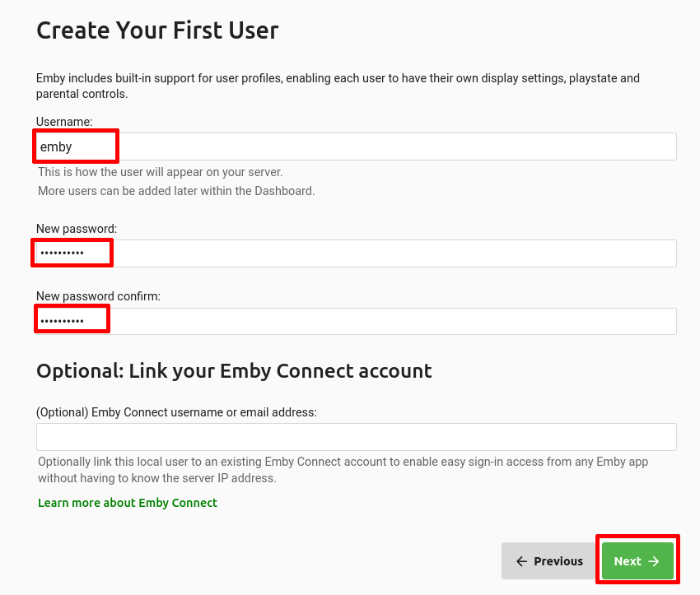Click the Username label
The image size is (700, 595).
pos(64,122)
